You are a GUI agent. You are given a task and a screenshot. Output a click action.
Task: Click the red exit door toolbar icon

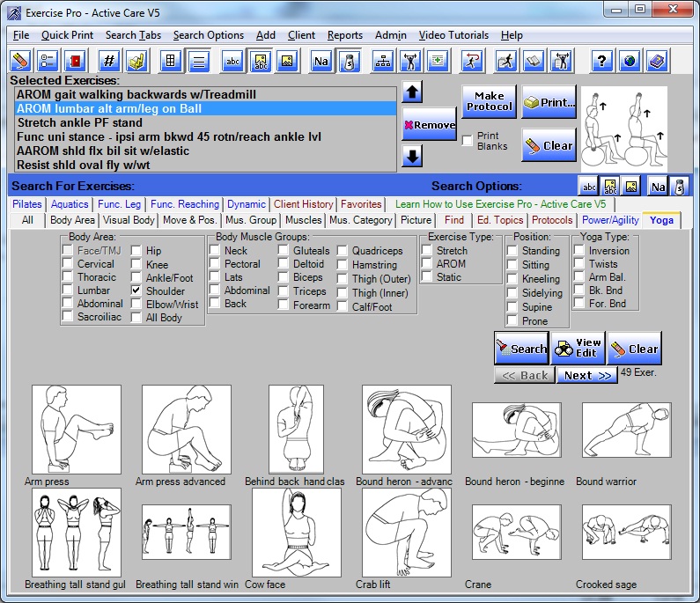pos(75,61)
